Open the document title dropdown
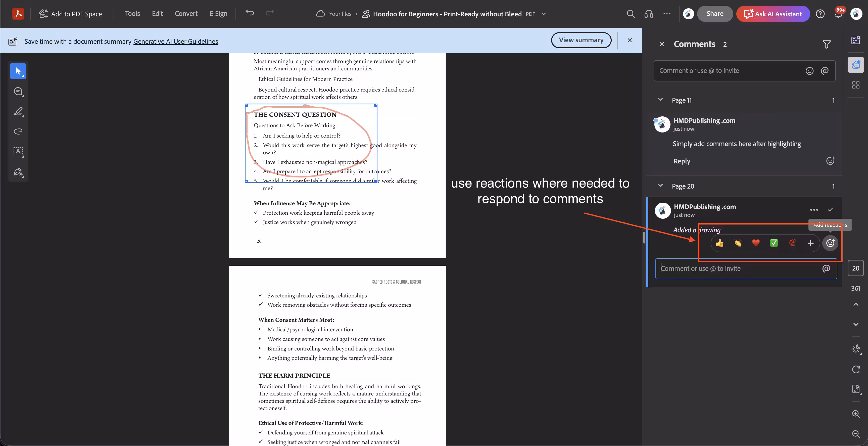868x446 pixels. tap(544, 14)
